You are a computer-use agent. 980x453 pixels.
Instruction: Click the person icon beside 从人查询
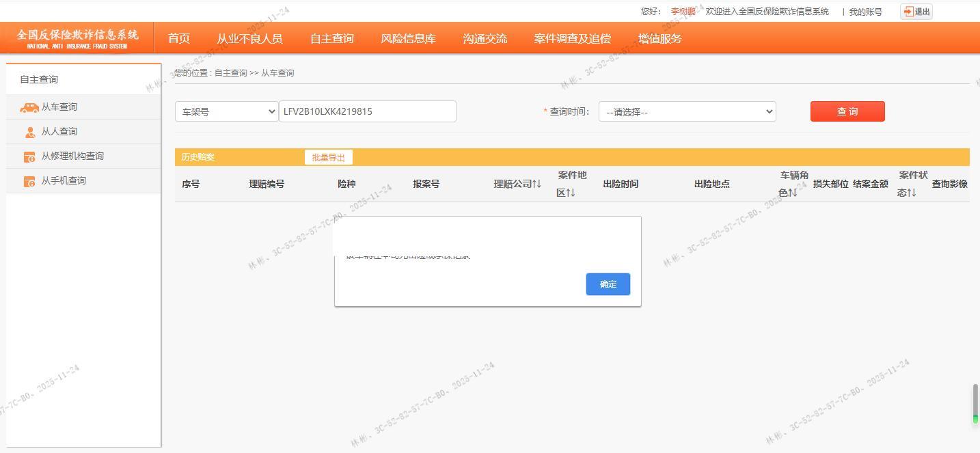pyautogui.click(x=29, y=132)
